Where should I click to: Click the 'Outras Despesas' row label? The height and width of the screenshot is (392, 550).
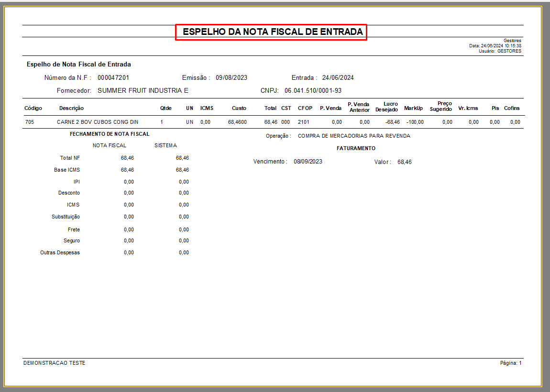[x=60, y=252]
